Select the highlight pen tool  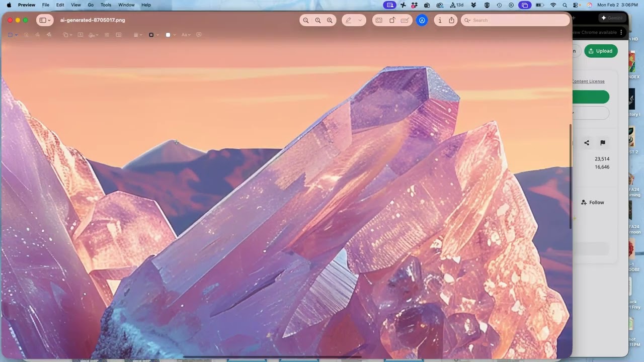pyautogui.click(x=348, y=20)
